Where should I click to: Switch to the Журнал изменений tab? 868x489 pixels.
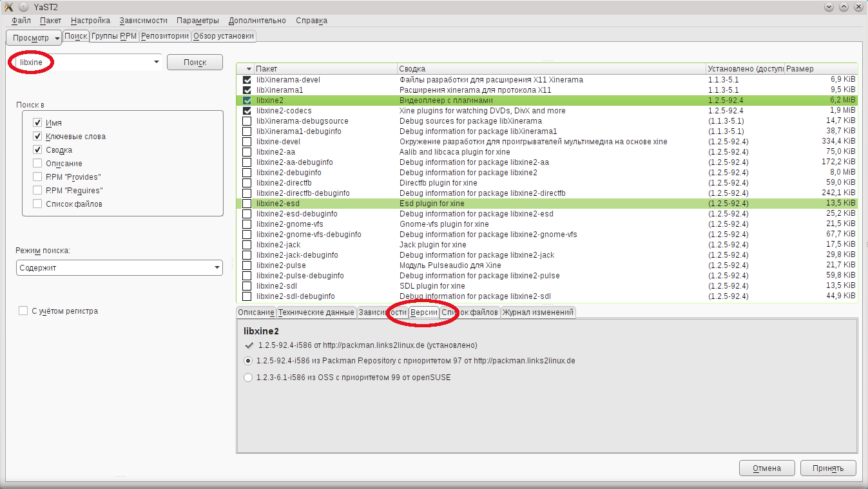click(x=538, y=312)
